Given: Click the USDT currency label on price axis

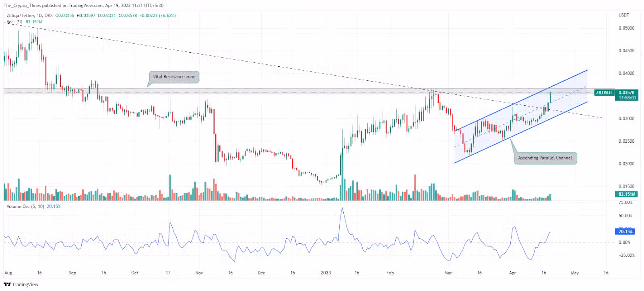Looking at the screenshot, I should click(x=623, y=15).
